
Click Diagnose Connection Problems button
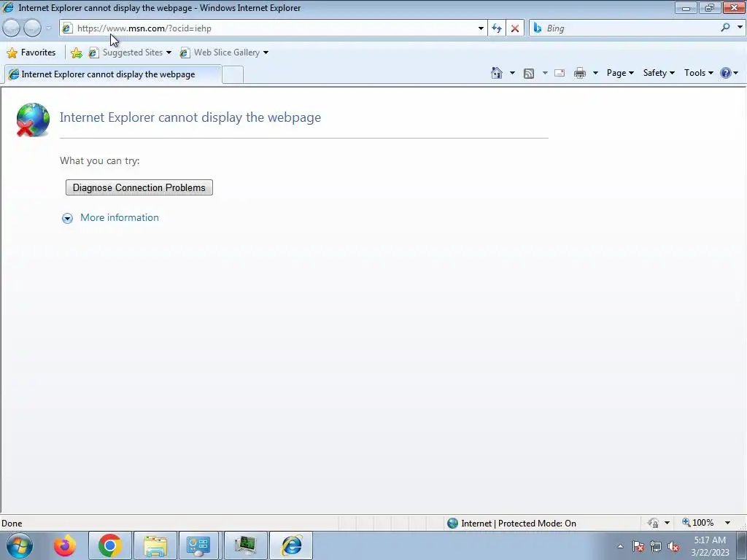(x=139, y=187)
